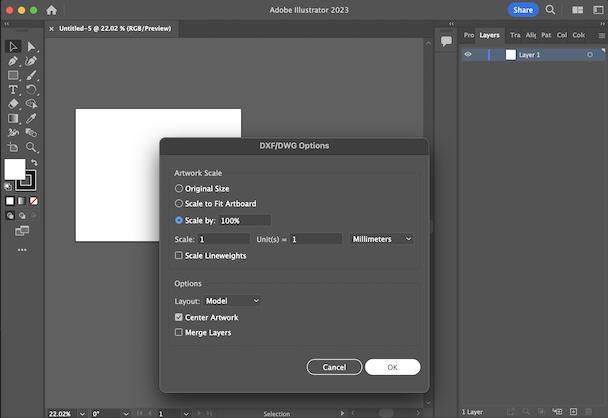
Task: Open the Comments panel icon
Action: pos(446,41)
